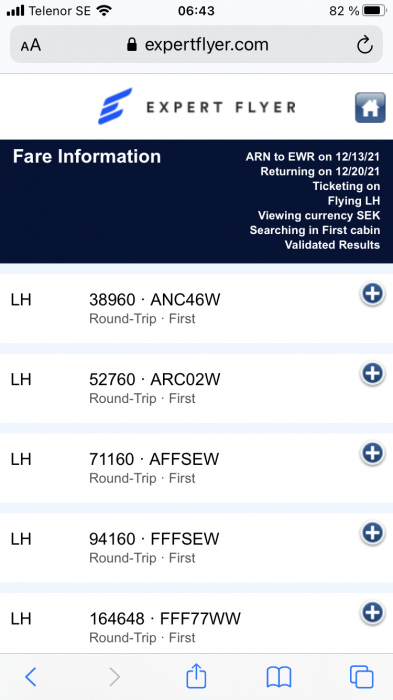Tap the Fare Information heading
This screenshot has height=700, width=393.
click(x=87, y=157)
